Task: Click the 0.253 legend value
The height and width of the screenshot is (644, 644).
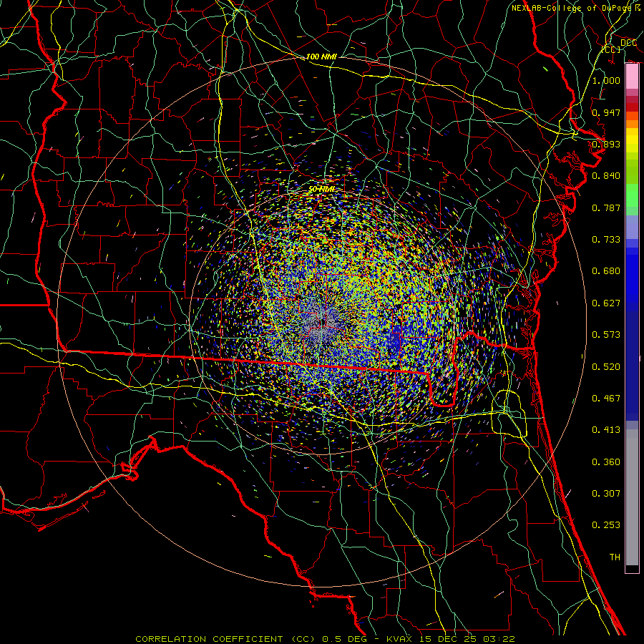Action: [606, 525]
